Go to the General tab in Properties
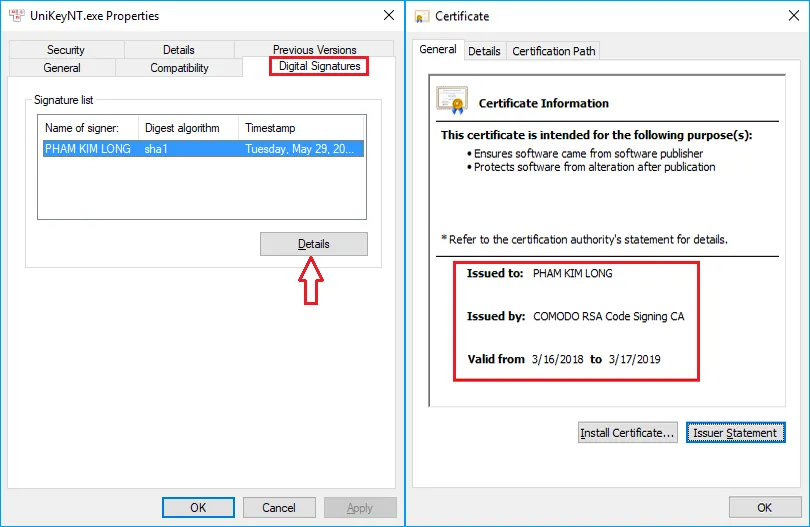The image size is (810, 527). (62, 68)
